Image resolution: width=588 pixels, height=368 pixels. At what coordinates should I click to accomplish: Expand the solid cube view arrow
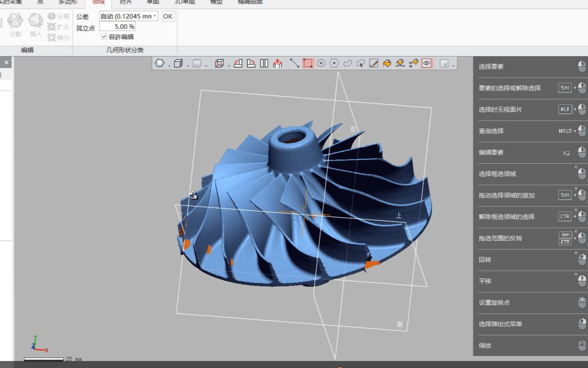click(188, 65)
